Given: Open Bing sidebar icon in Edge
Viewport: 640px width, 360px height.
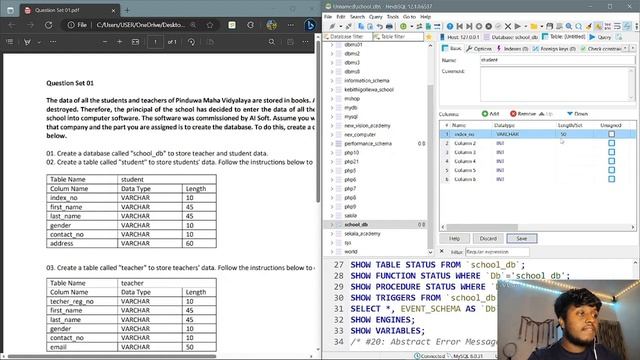Looking at the screenshot, I should 310,25.
